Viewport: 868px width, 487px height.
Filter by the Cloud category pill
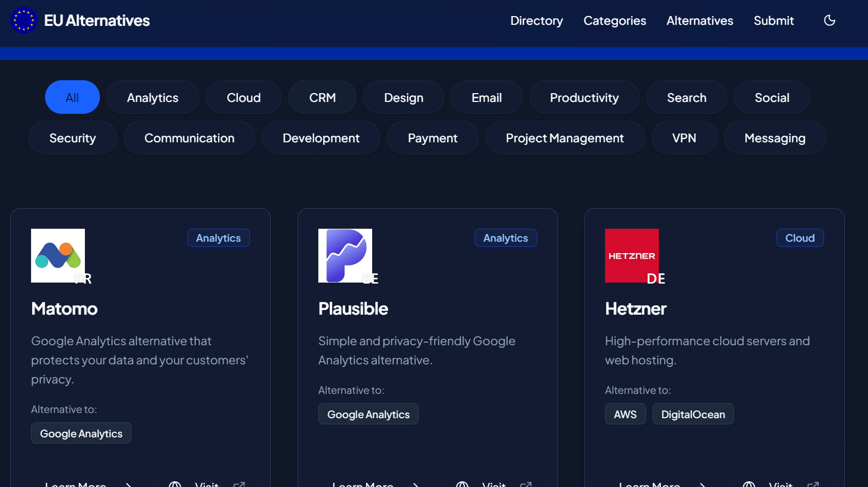point(244,97)
